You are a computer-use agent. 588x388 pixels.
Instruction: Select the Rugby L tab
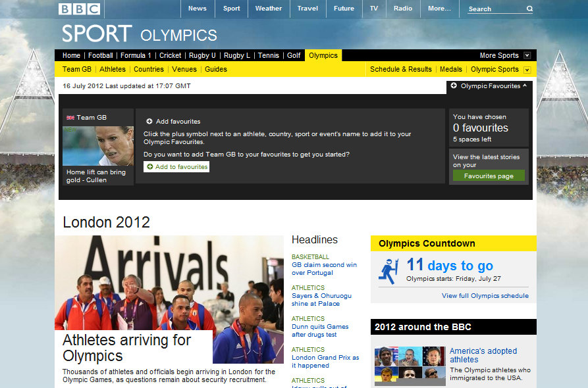(236, 55)
